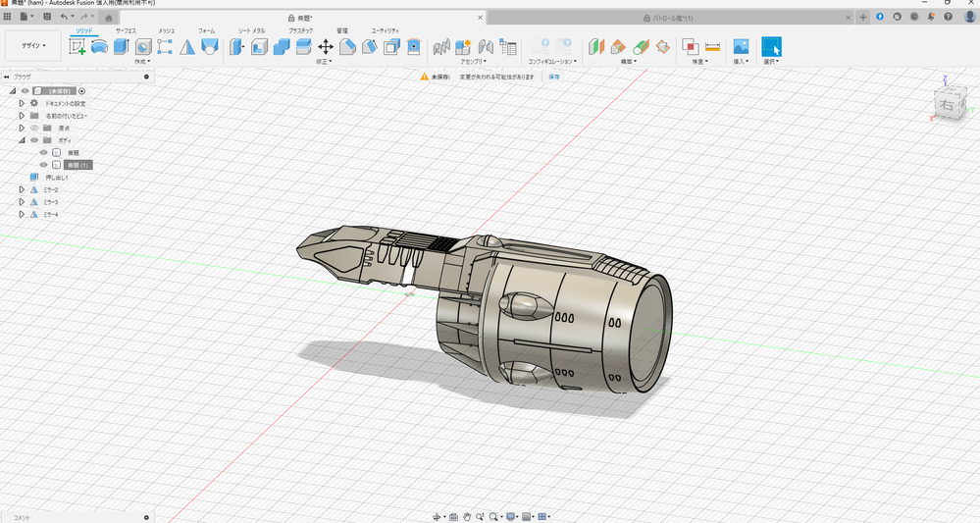Activate the Selection tool
This screenshot has width=980, height=523.
coord(771,47)
